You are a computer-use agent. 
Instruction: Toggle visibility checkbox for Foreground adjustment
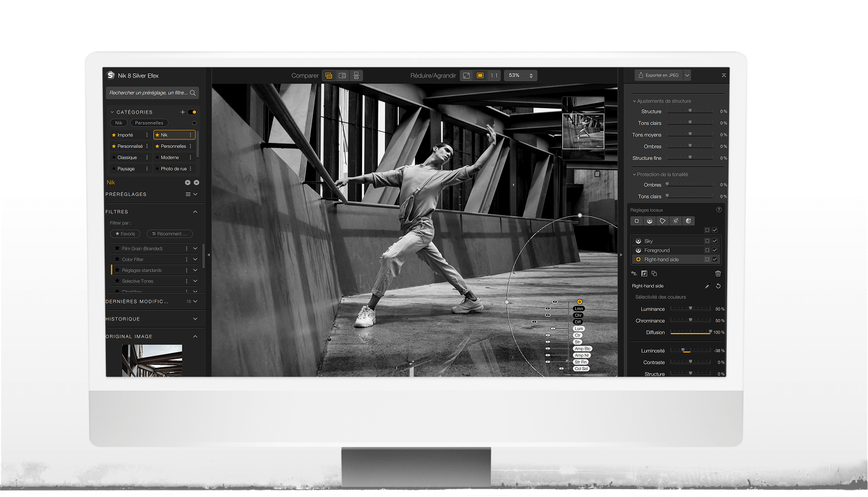point(715,250)
